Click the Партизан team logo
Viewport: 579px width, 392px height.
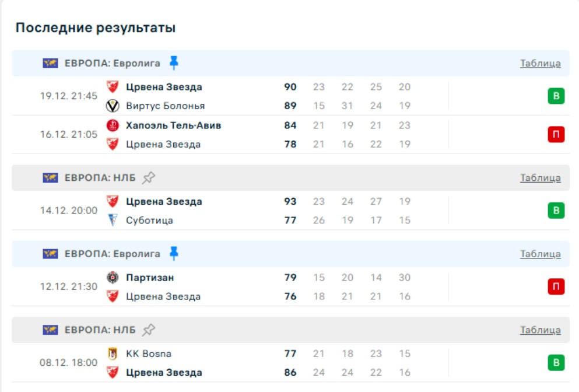coord(113,278)
